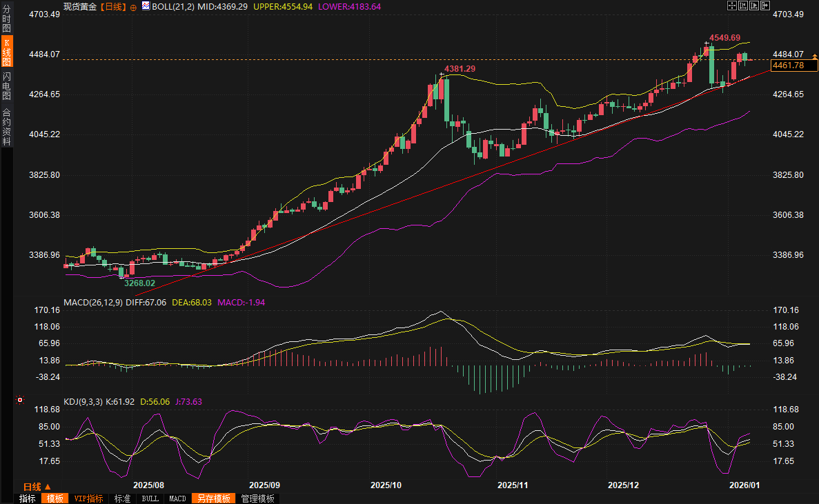Open the MACD(26,12,9) indicator parameters
The width and height of the screenshot is (819, 504).
pos(93,302)
